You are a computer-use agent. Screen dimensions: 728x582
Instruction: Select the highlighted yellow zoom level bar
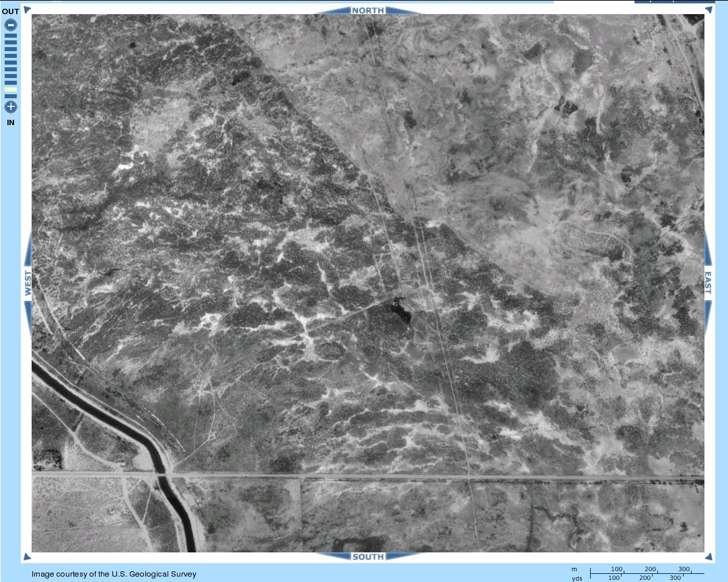tap(11, 89)
